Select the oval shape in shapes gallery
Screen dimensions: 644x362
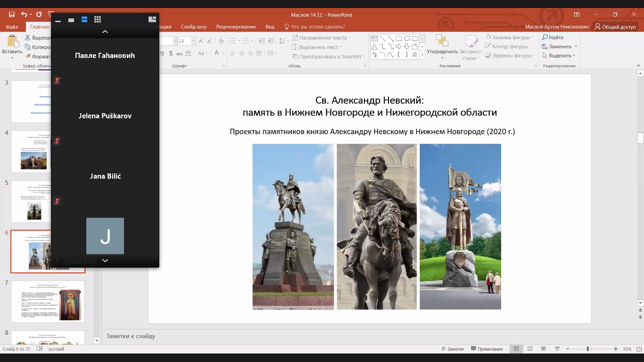(406, 39)
